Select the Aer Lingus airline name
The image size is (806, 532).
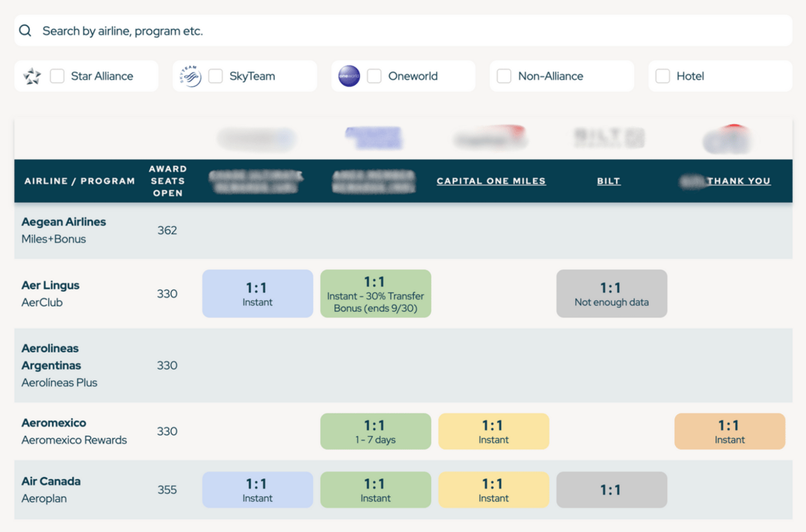[51, 285]
